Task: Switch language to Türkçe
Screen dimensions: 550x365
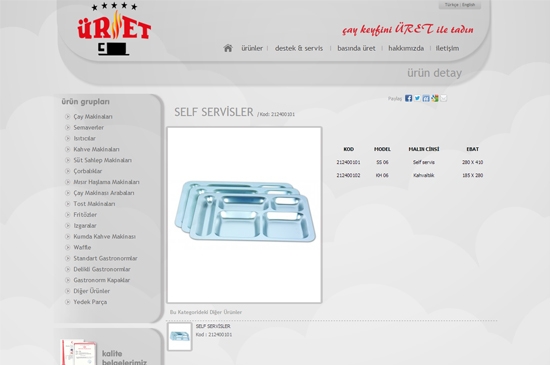Action: tap(451, 5)
